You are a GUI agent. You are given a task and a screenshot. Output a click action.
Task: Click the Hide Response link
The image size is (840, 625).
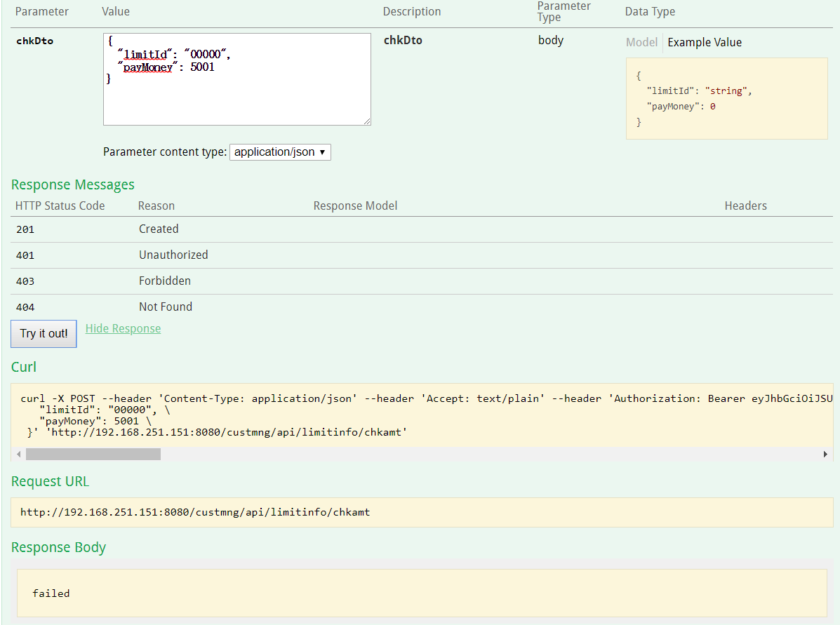tap(123, 328)
